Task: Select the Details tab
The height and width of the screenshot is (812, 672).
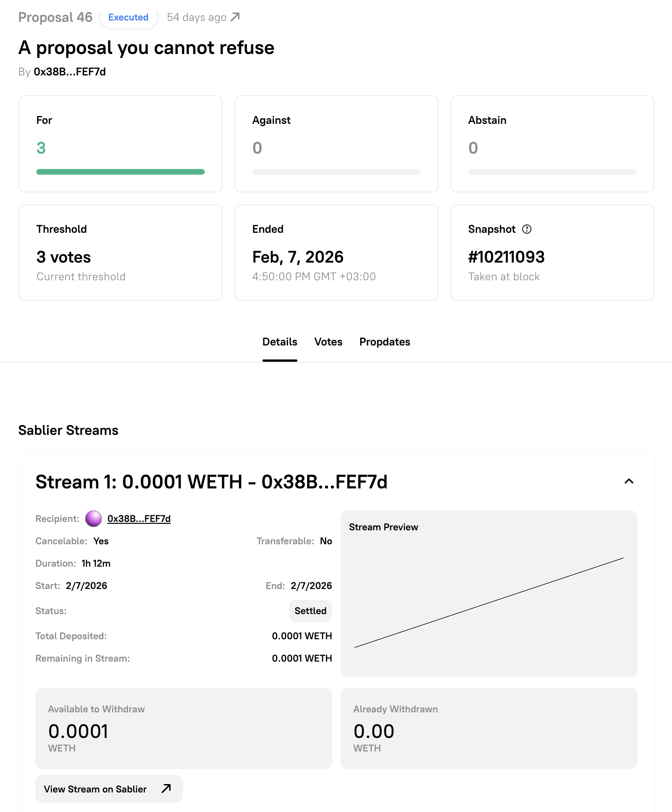Action: (280, 342)
